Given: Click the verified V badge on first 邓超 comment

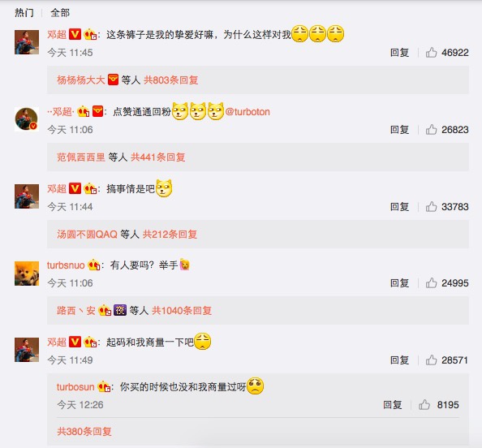Looking at the screenshot, I should [x=75, y=34].
